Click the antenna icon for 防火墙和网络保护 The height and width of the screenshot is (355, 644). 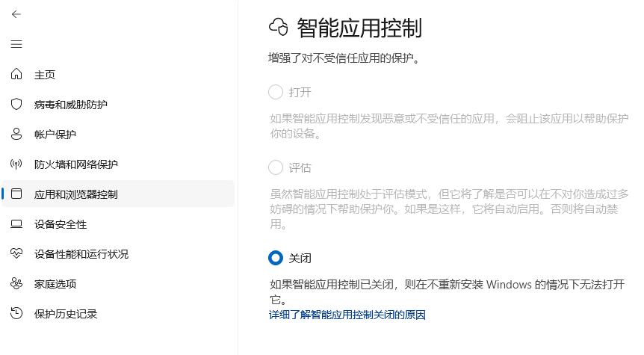click(16, 164)
